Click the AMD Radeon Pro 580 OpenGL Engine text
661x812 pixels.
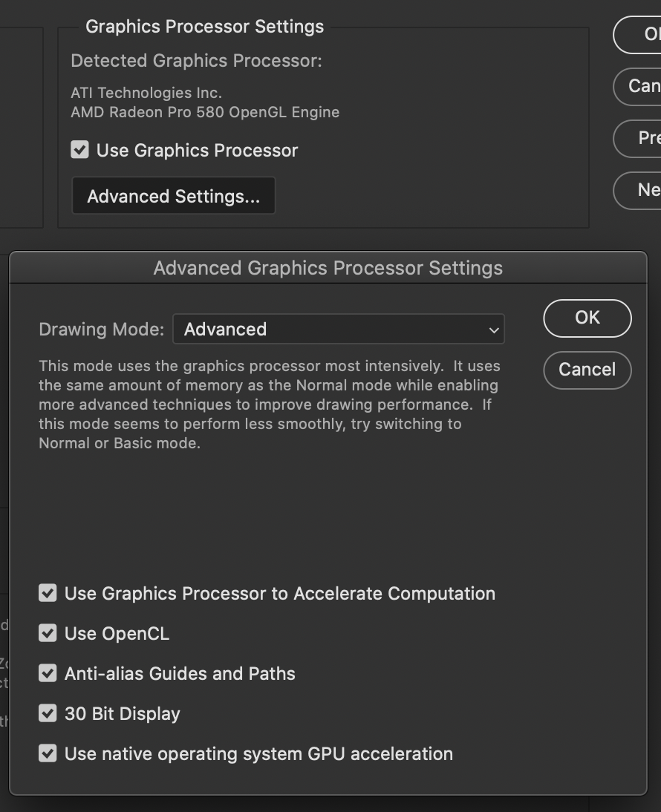coord(205,113)
